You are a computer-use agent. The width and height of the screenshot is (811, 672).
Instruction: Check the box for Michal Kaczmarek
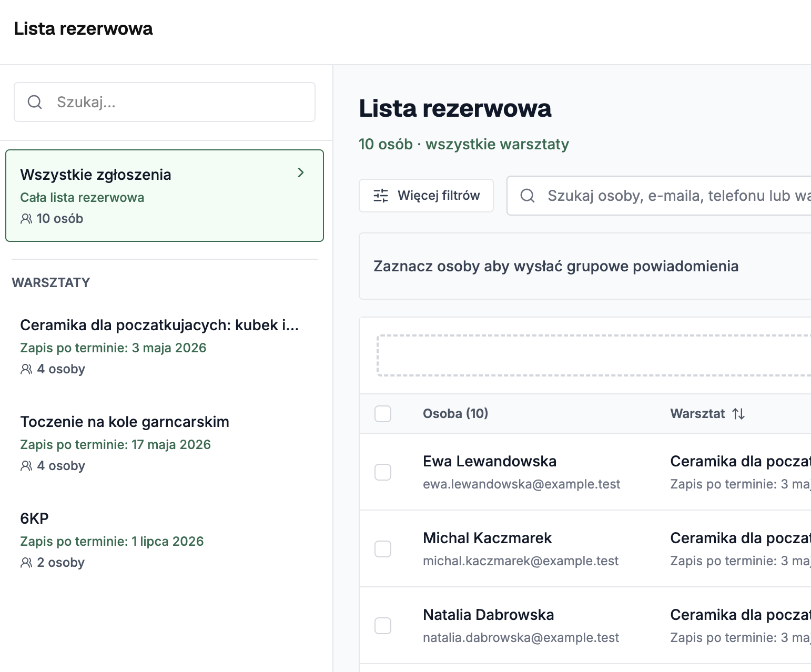coord(383,549)
